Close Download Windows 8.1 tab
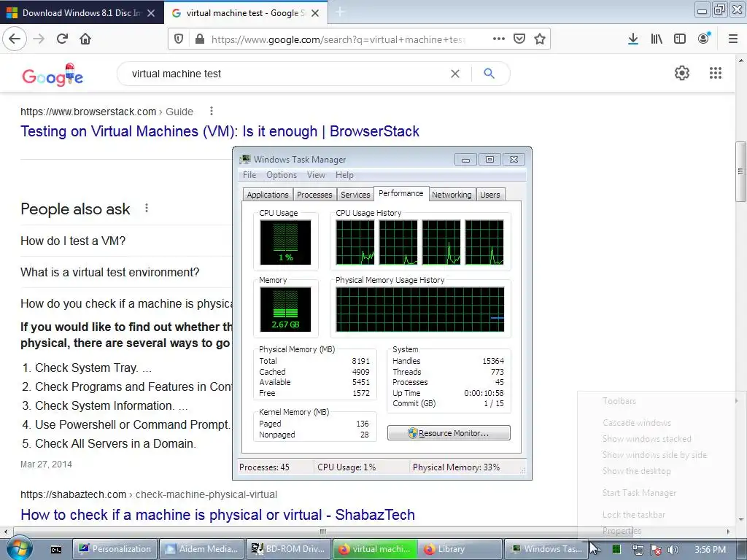This screenshot has height=560, width=747. [151, 13]
